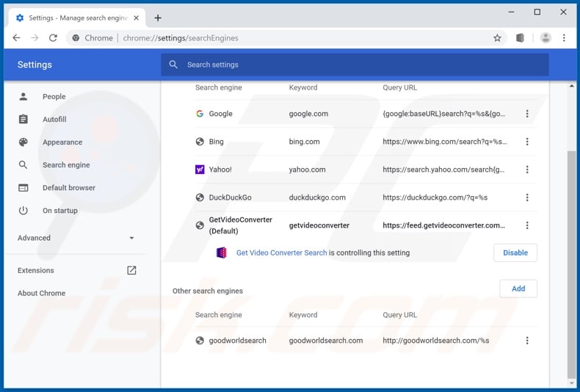
Task: Disable the Get Video Converter Search extension
Action: tap(515, 253)
